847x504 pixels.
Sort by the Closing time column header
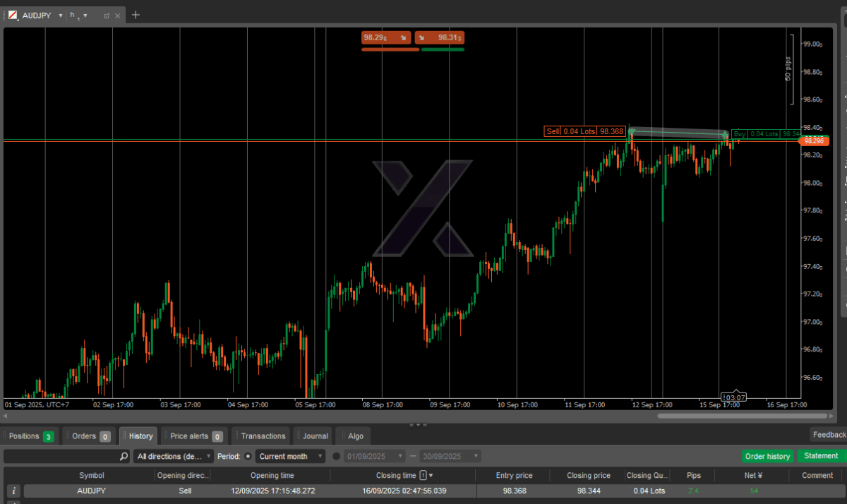coord(395,475)
